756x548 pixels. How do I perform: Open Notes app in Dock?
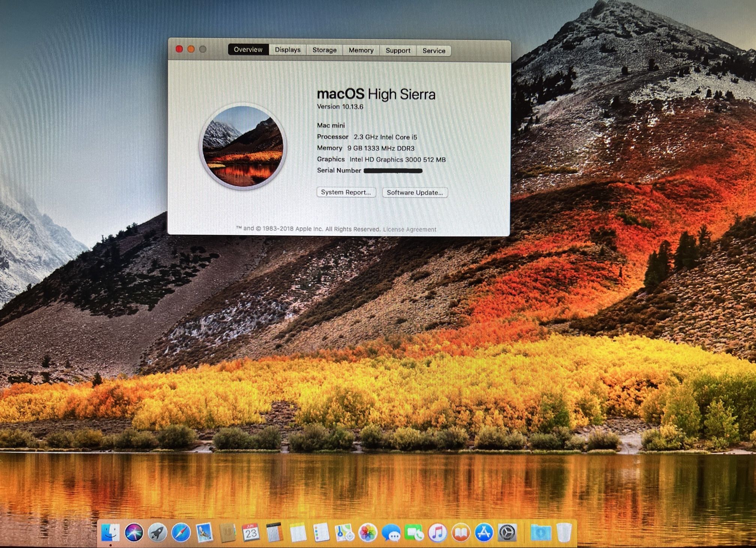[x=298, y=533]
